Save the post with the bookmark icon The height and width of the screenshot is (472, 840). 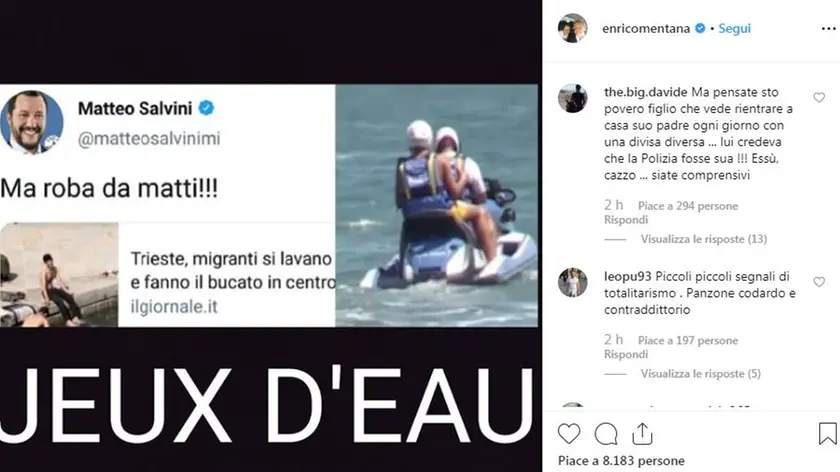pos(827,433)
